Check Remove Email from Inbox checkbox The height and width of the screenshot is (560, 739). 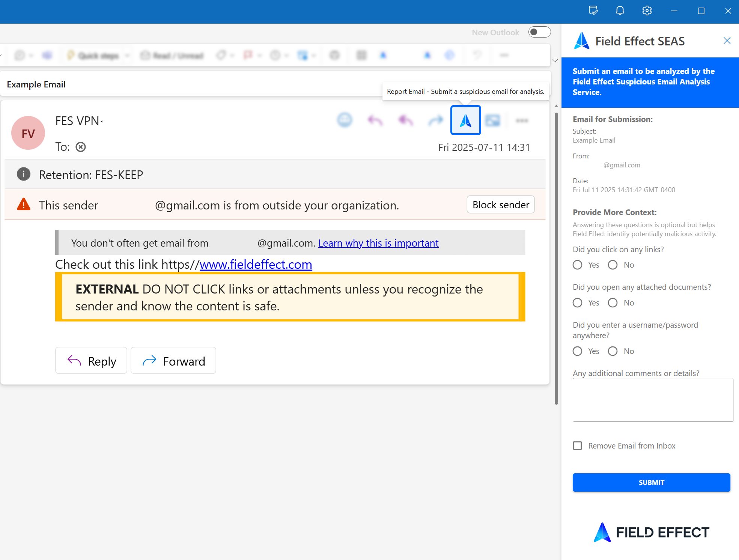[578, 446]
